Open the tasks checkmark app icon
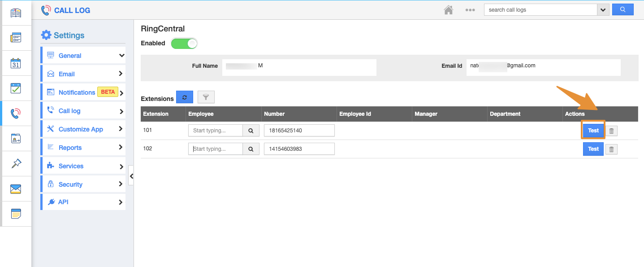This screenshot has height=267, width=644. tap(16, 88)
